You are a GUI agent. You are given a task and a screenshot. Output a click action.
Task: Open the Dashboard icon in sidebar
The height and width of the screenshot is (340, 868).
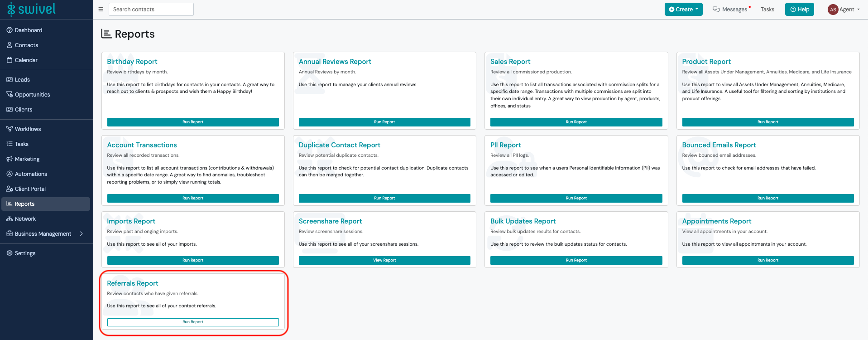coord(10,30)
